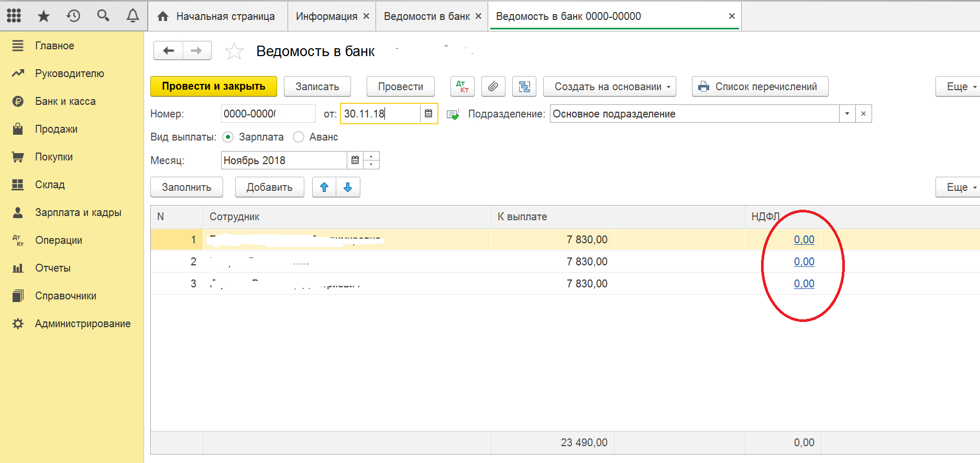The width and height of the screenshot is (980, 463).
Task: Click the Месяц up/down stepper
Action: [371, 160]
